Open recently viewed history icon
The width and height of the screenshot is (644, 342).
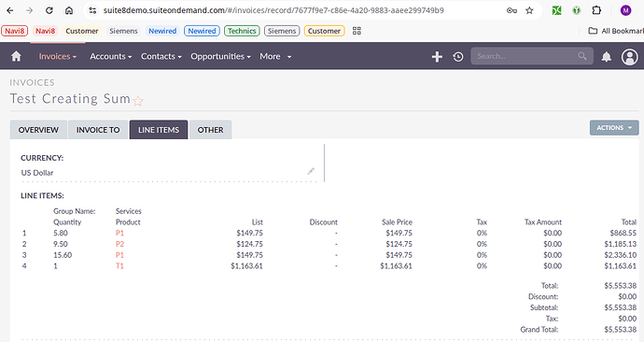tap(458, 56)
